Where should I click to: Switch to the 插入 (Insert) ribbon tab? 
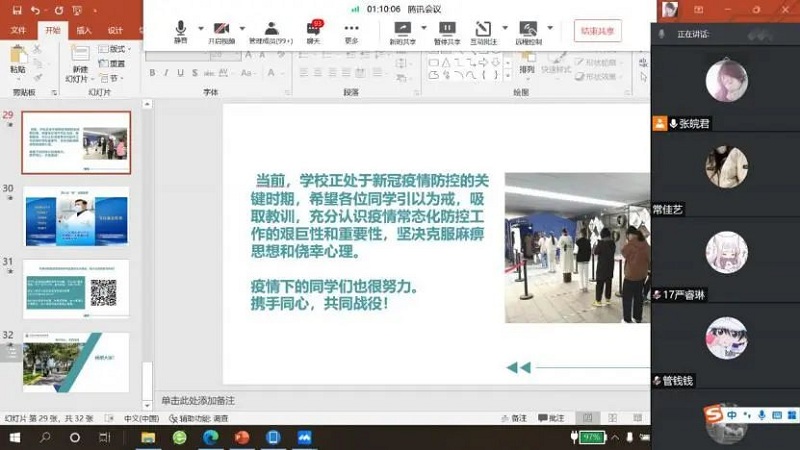85,30
